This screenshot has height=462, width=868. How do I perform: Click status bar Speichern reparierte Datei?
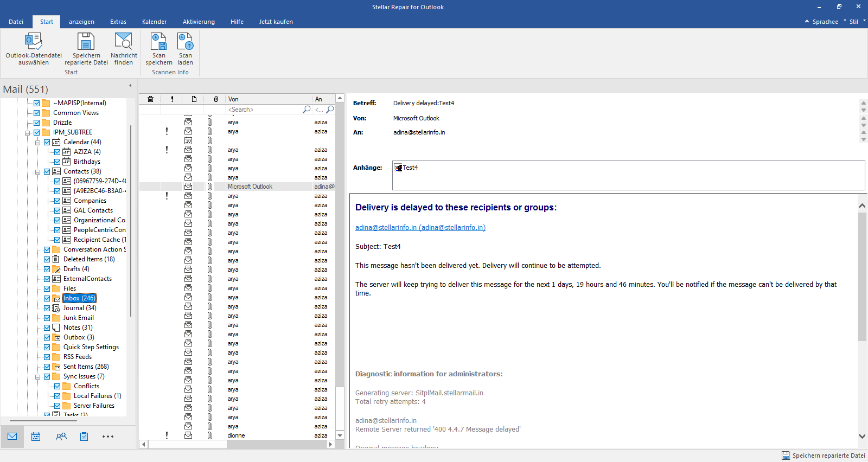(824, 455)
